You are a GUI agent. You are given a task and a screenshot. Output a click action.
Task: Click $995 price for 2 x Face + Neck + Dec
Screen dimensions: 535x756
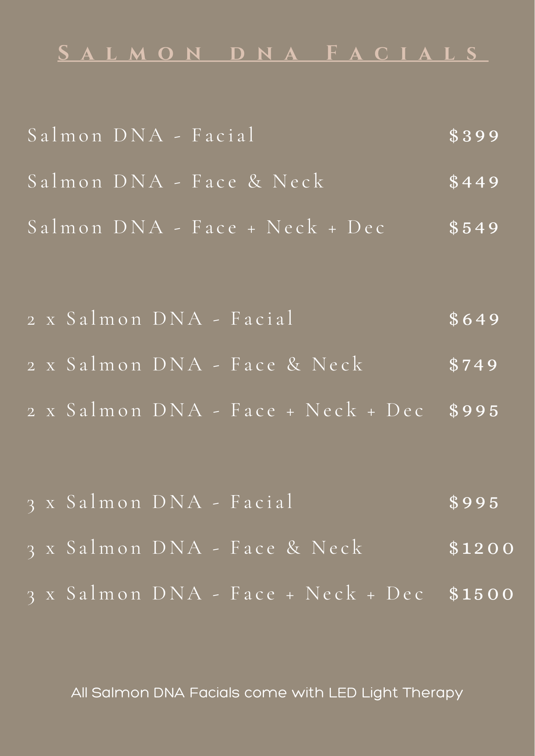tap(474, 411)
